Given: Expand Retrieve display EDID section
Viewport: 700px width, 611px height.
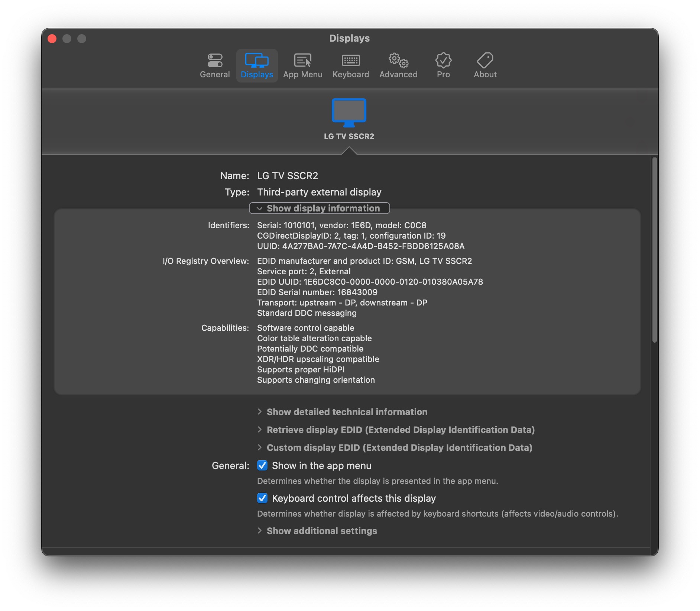Looking at the screenshot, I should 396,430.
